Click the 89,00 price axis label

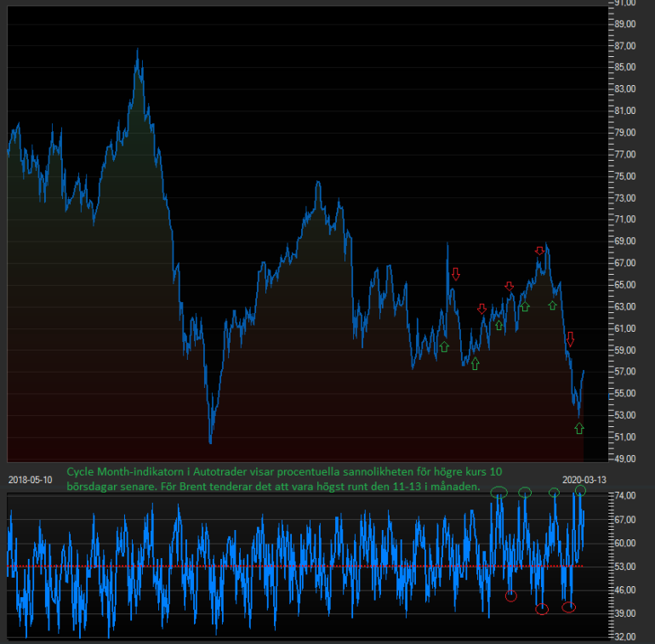tap(625, 24)
